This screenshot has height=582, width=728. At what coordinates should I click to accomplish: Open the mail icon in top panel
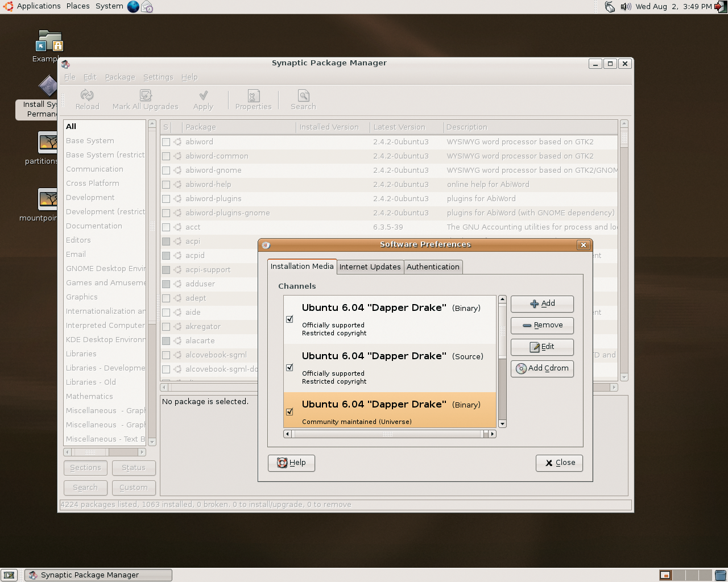147,7
